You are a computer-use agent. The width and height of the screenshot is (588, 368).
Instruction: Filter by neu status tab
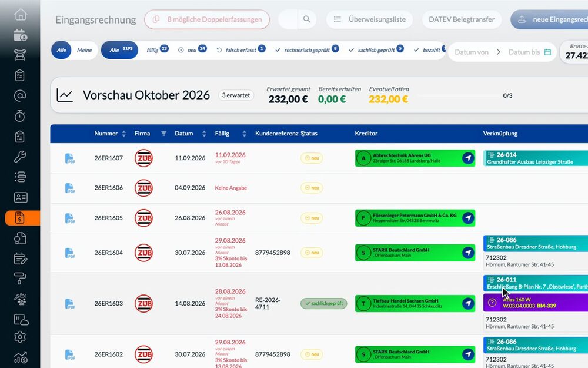(192, 49)
